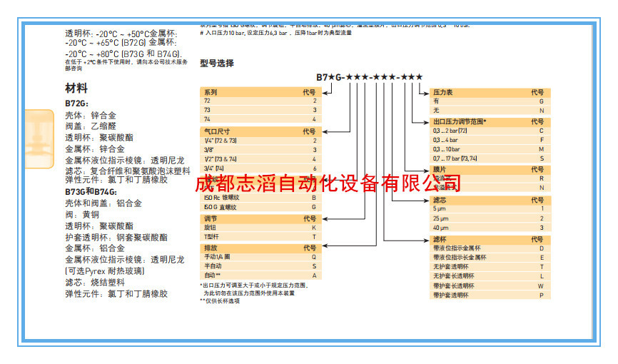Click the line '滤芯: 复合纤维和聚氨酸泡沫塑料'

[128, 171]
